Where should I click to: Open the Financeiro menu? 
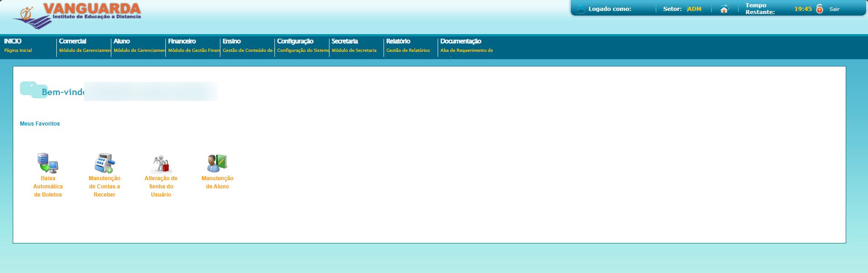point(182,41)
